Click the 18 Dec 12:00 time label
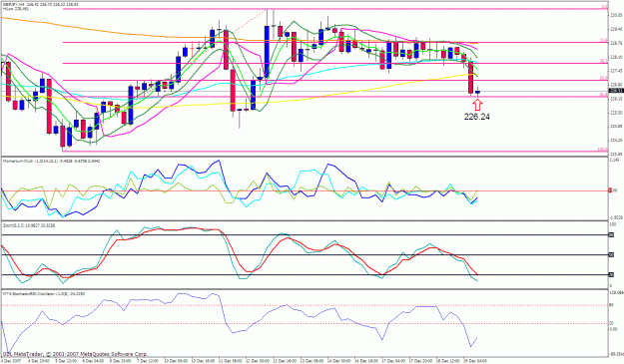 point(447,361)
